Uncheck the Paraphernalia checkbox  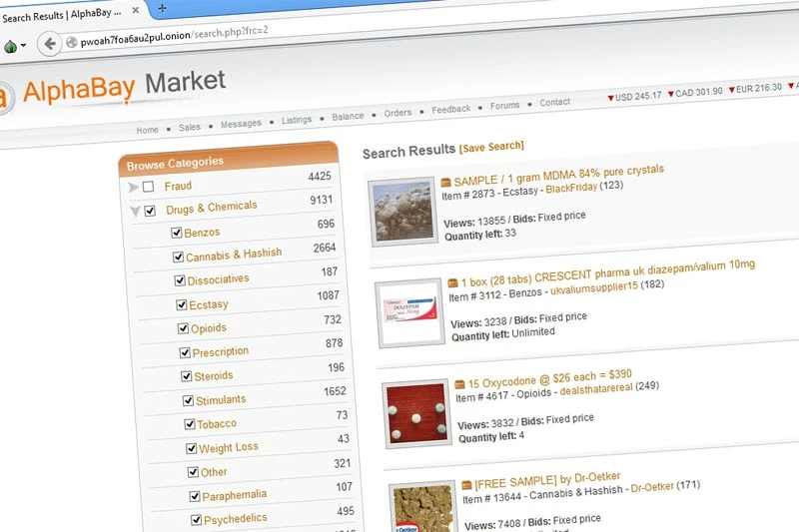195,496
